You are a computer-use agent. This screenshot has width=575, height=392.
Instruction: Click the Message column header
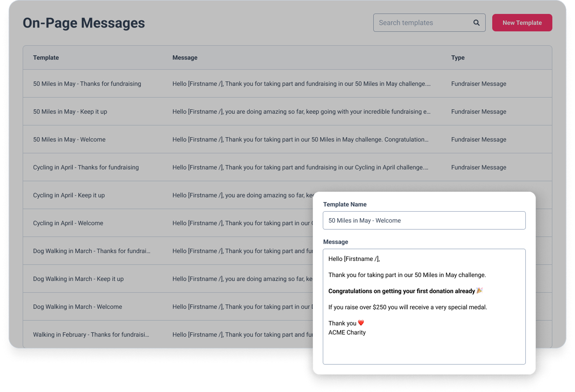click(185, 57)
